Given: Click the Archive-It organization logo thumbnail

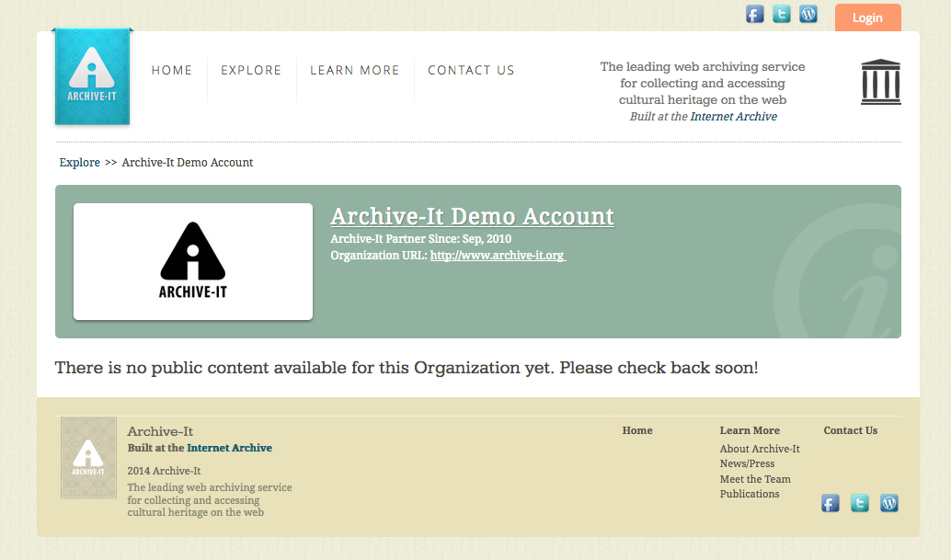Looking at the screenshot, I should pos(193,262).
